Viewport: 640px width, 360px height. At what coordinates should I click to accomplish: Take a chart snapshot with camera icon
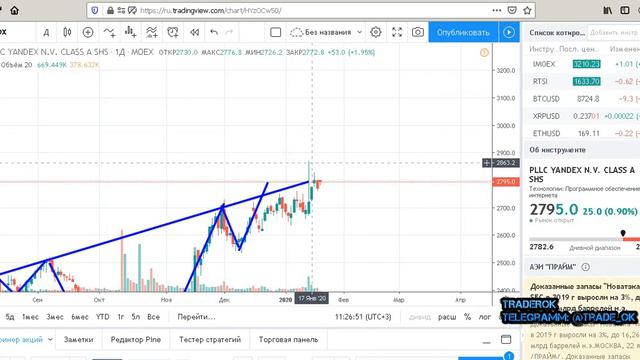(418, 32)
